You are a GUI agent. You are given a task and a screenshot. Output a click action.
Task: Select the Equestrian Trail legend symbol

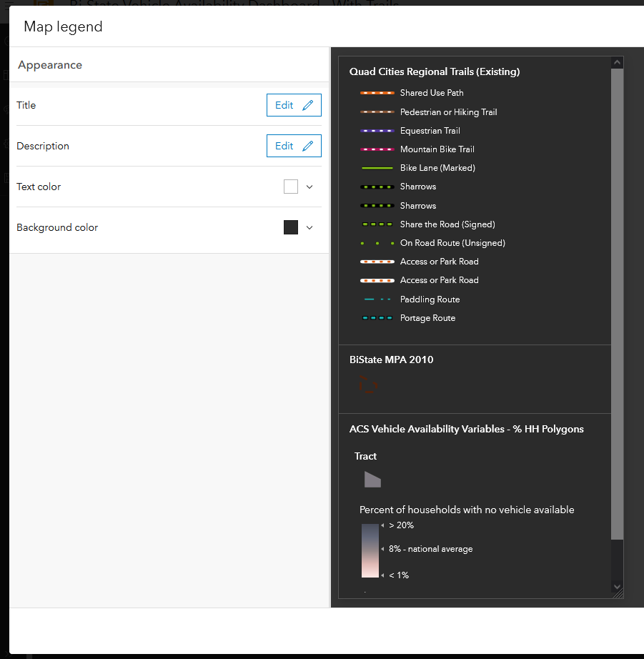[x=377, y=130]
